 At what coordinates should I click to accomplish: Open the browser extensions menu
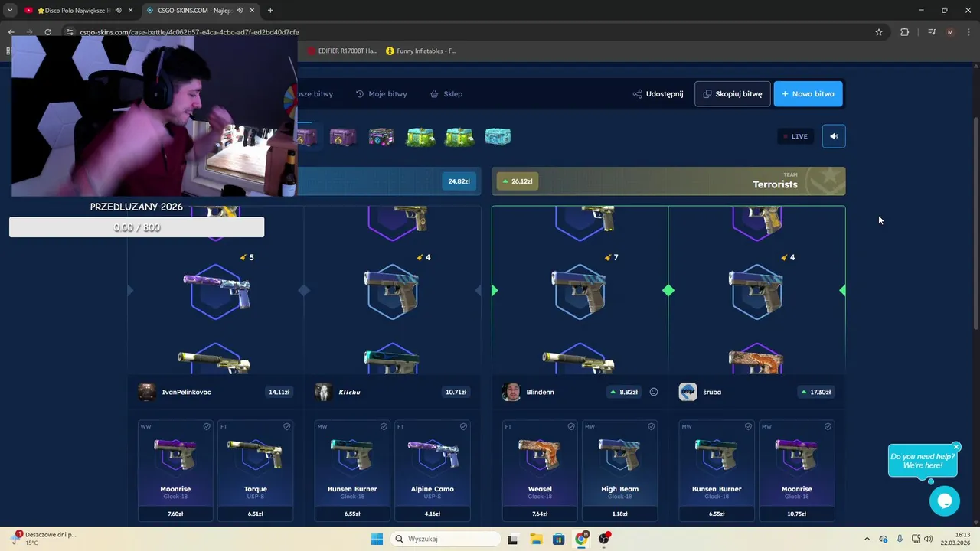pos(904,32)
